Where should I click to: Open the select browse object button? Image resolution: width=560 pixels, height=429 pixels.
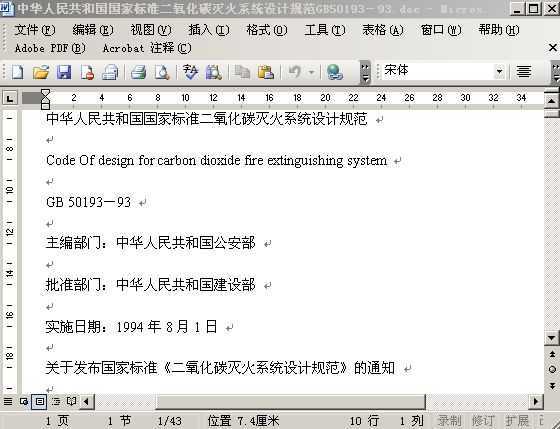point(552,370)
